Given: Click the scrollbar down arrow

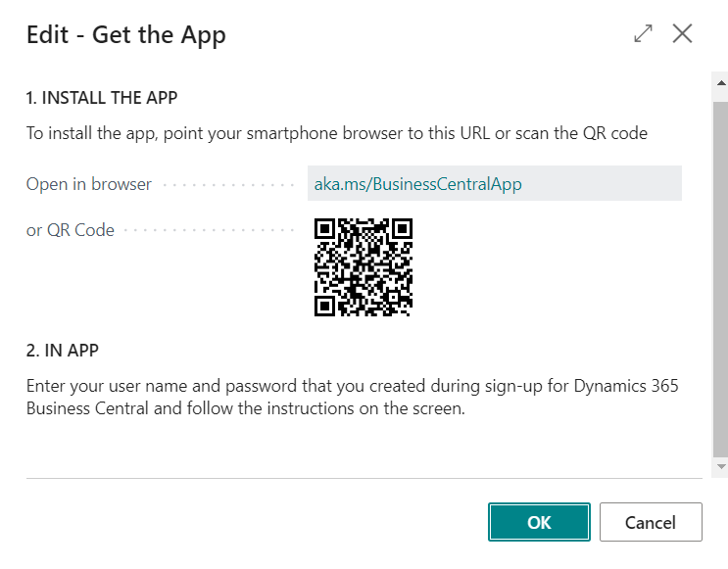Looking at the screenshot, I should (720, 464).
